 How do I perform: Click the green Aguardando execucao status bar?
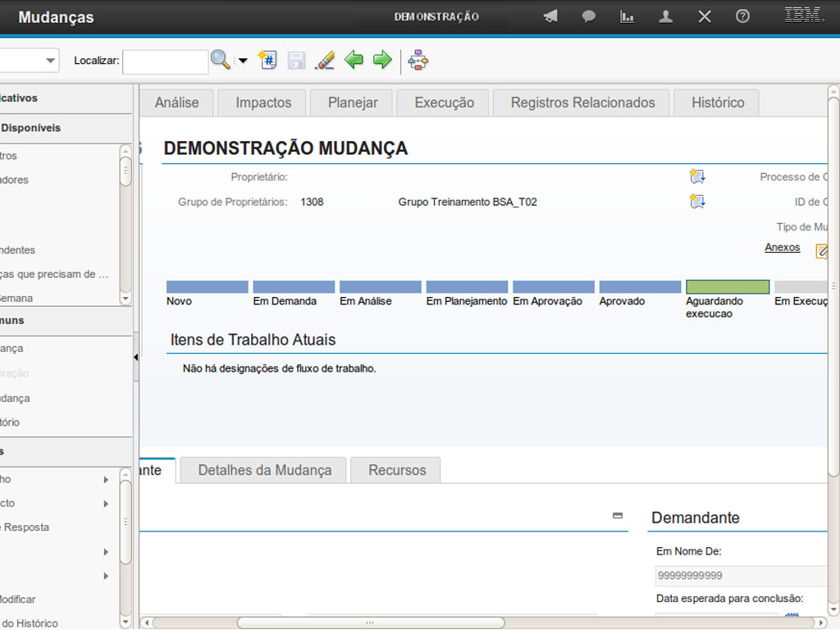[728, 287]
